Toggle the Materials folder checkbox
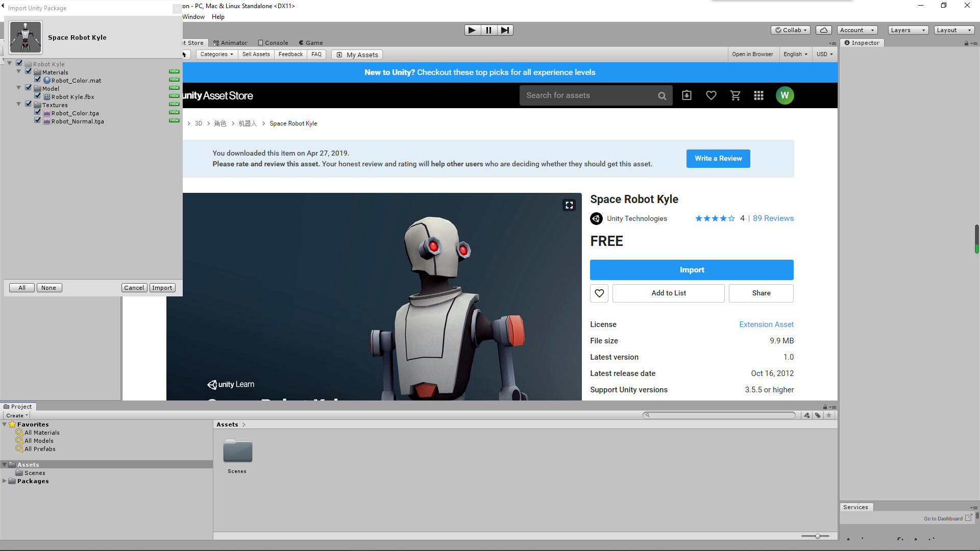 29,71
